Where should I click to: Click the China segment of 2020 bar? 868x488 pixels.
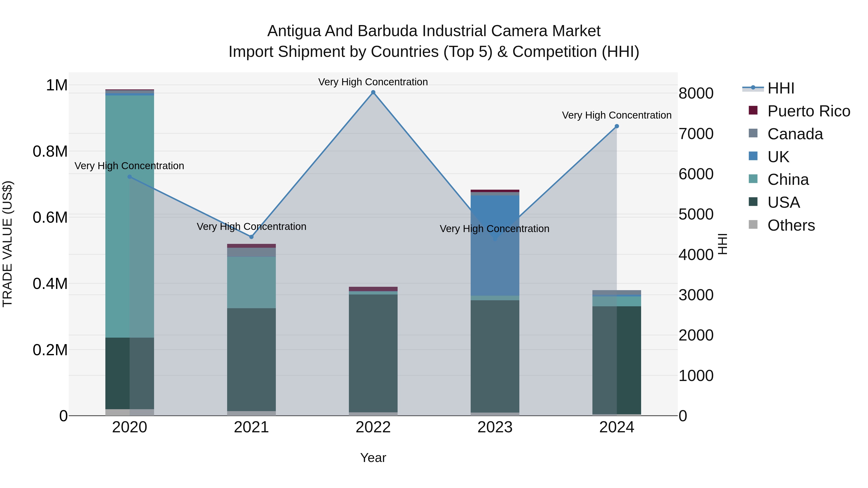click(130, 217)
